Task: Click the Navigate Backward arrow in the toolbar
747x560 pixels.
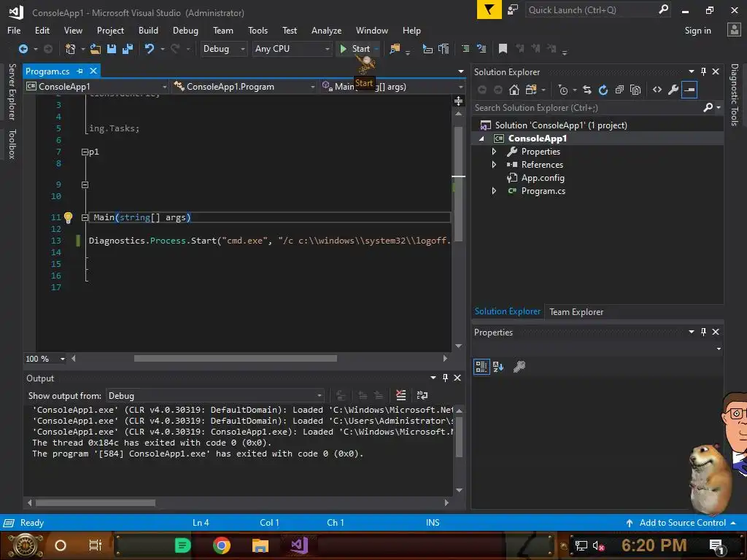Action: click(x=23, y=49)
